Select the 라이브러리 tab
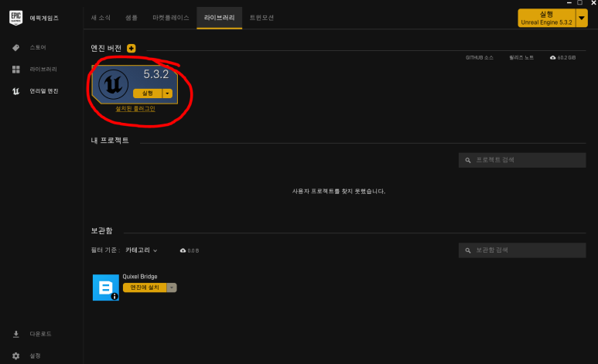Screen dimensions: 598x364 tap(219, 18)
